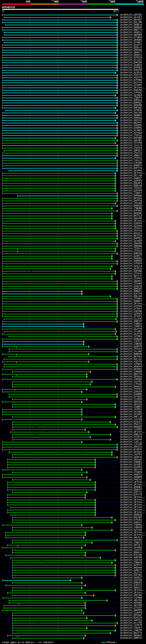Select the UniRef100_C6XV51 hit label
Image resolution: width=146 pixels, height=644 pixels.
(131, 382)
